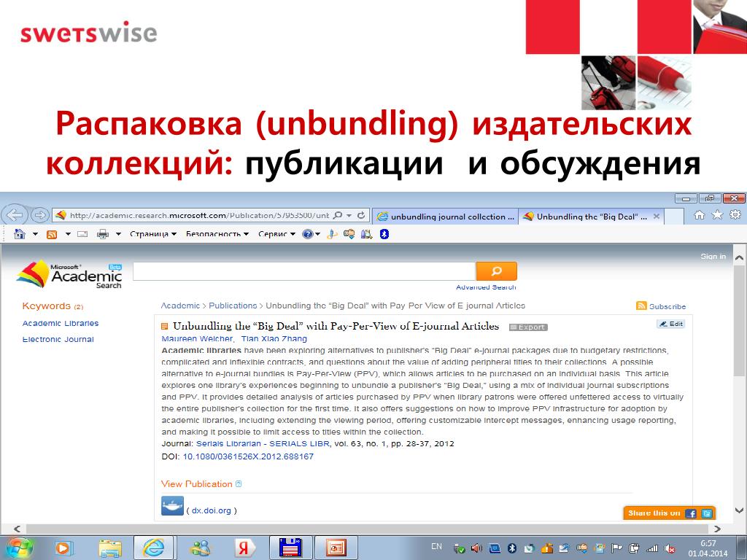The image size is (747, 560).
Task: Click the Electronic Journal keyword link
Action: tap(58, 340)
